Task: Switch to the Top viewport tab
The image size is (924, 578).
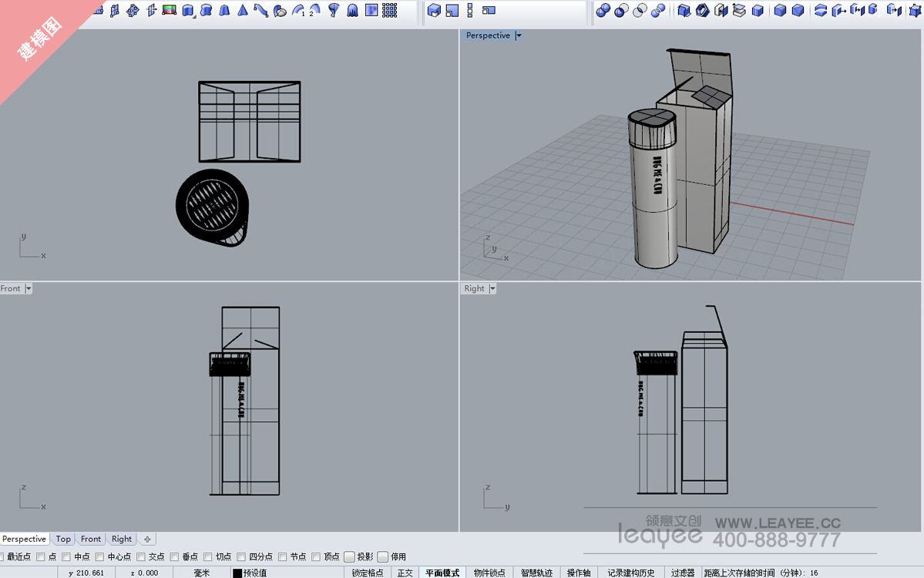Action: tap(63, 539)
